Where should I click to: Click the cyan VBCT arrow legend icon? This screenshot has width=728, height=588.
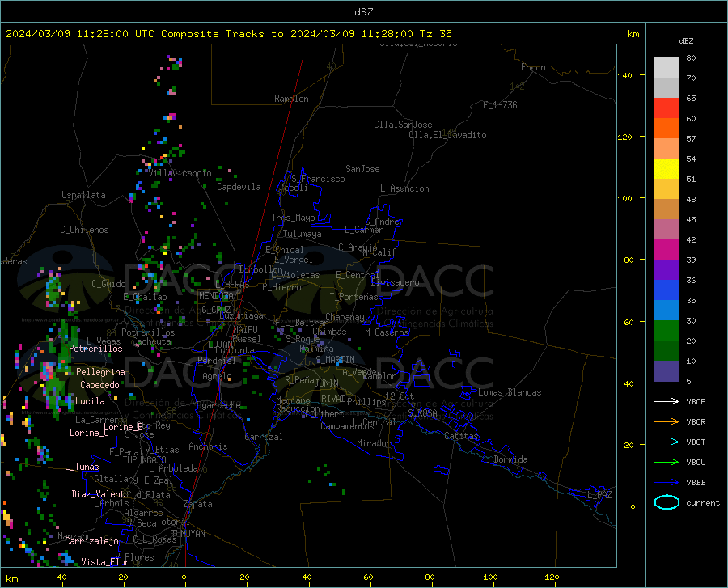coord(667,442)
